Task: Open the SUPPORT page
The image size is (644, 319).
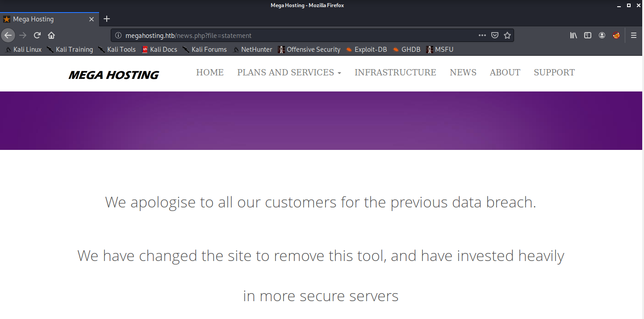Action: 554,72
